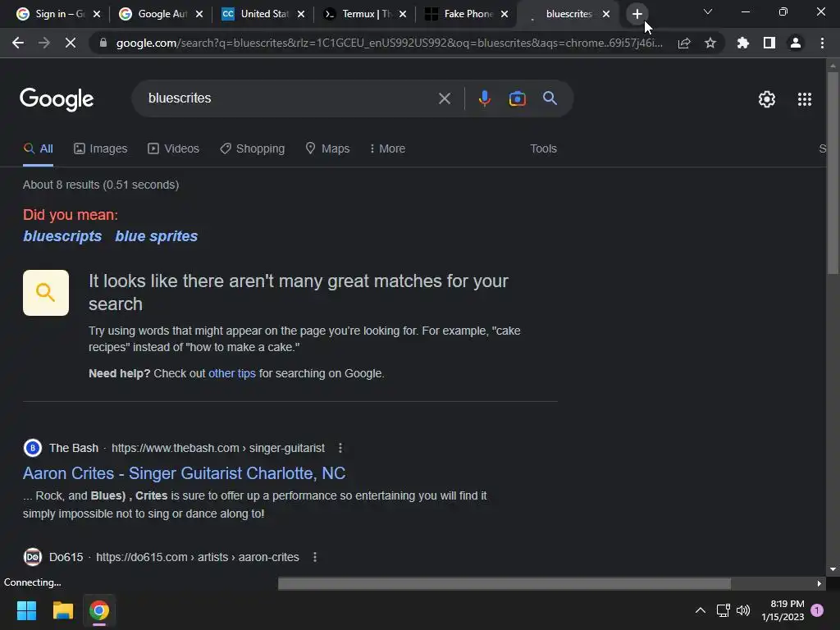Click Chrome icon on taskbar

[99, 610]
